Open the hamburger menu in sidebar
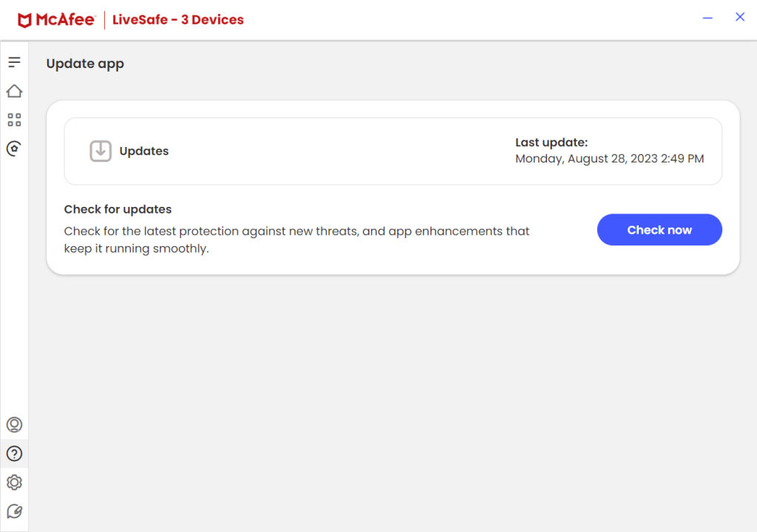757x532 pixels. coord(14,62)
